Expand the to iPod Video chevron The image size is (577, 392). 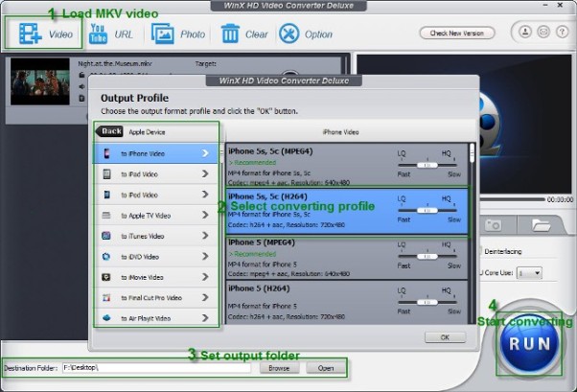coord(205,195)
